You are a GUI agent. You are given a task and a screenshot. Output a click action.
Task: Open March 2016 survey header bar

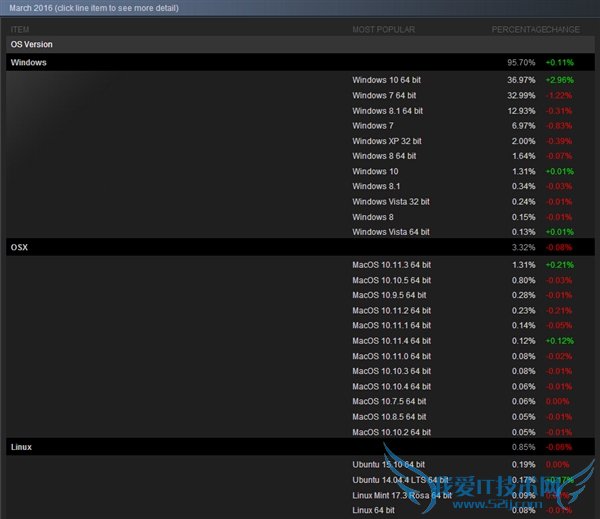(300, 8)
